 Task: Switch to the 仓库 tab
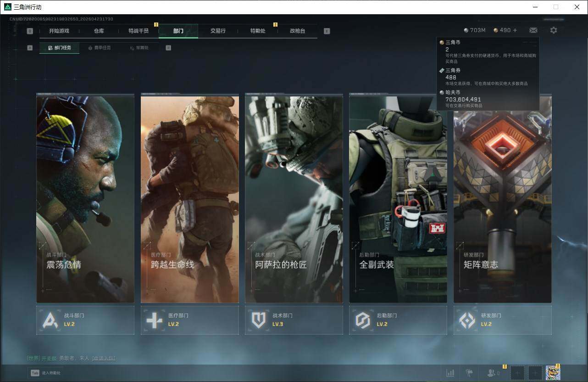[x=99, y=31]
